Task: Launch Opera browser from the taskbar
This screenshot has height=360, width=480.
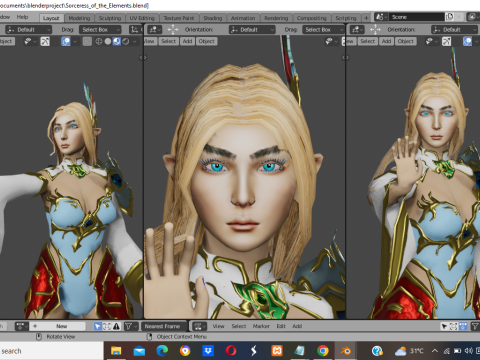Action: 231,351
